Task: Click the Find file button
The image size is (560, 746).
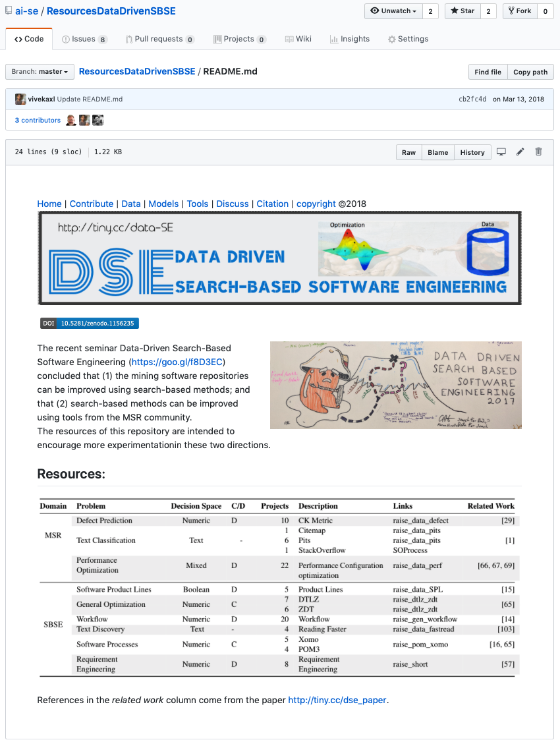Action: pyautogui.click(x=488, y=72)
